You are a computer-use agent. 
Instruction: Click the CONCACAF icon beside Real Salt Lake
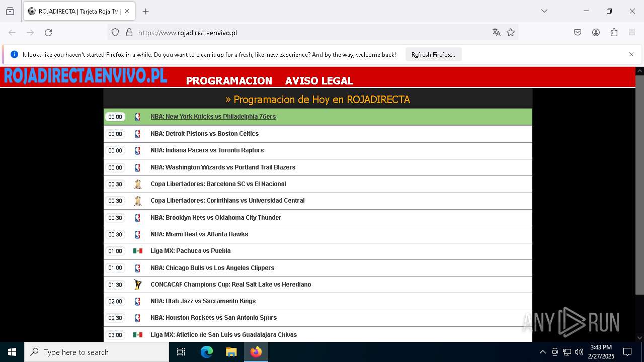click(x=137, y=285)
